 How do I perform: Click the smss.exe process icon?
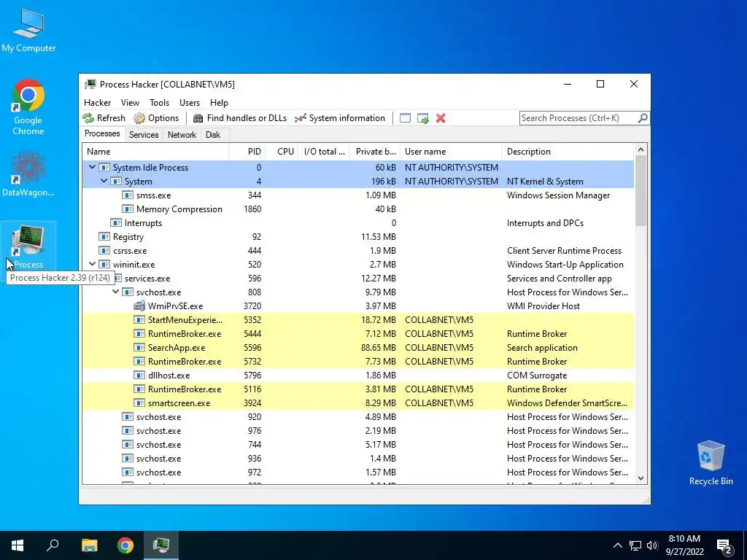pyautogui.click(x=127, y=195)
